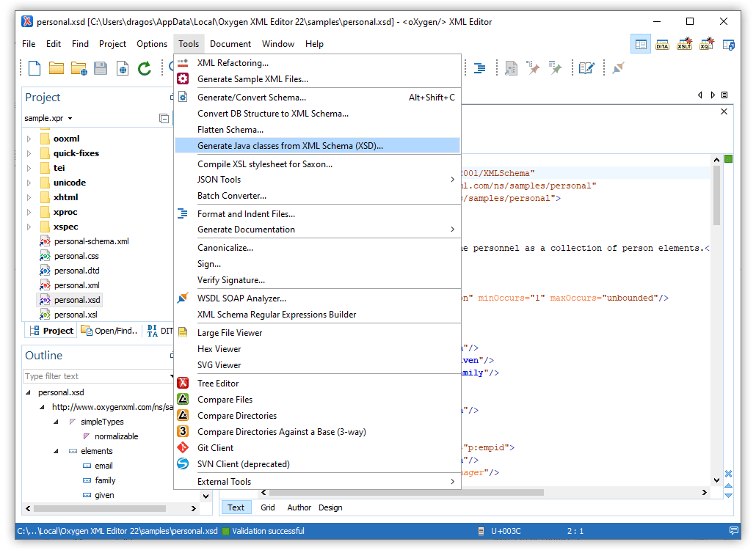
Task: Click the scroll-tabs-left arrow icon
Action: [700, 95]
